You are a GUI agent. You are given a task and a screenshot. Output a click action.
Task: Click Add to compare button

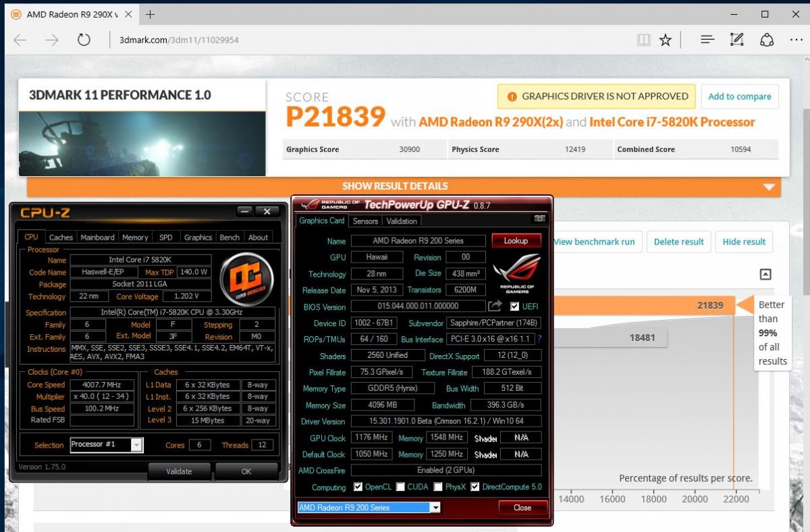[740, 97]
